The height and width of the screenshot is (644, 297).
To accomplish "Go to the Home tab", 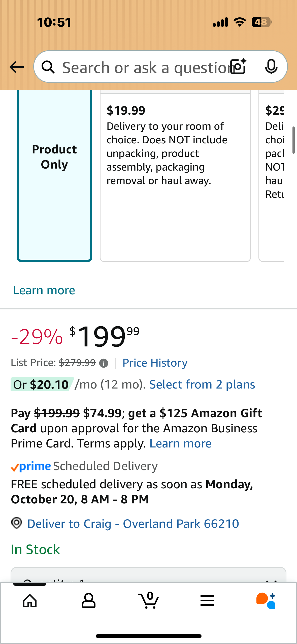I will (x=30, y=600).
